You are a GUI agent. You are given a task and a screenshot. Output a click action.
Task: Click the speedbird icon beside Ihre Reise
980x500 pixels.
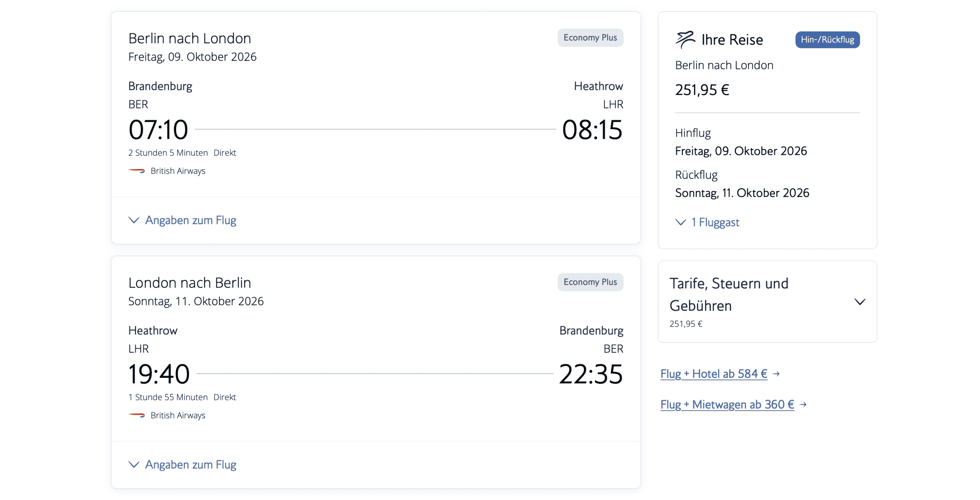coord(685,39)
